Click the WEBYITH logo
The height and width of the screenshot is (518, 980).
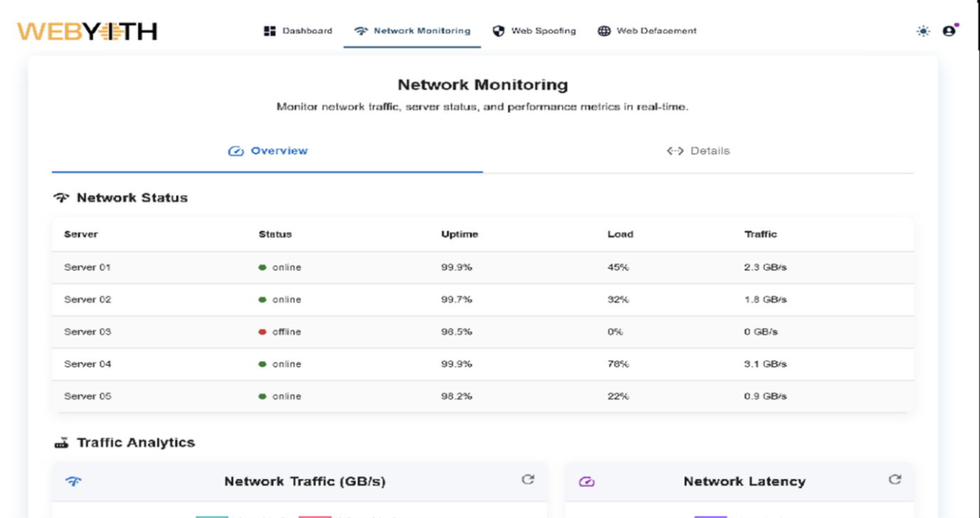(87, 31)
